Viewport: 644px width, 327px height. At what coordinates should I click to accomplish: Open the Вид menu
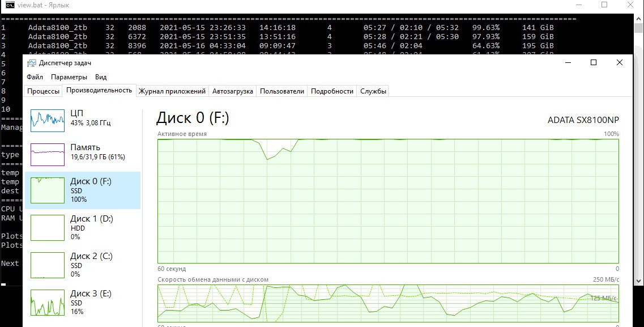pos(101,77)
